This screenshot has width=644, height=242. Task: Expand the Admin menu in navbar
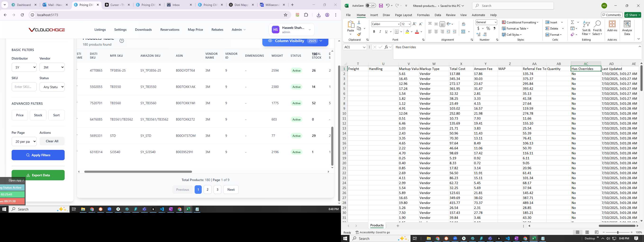[238, 30]
